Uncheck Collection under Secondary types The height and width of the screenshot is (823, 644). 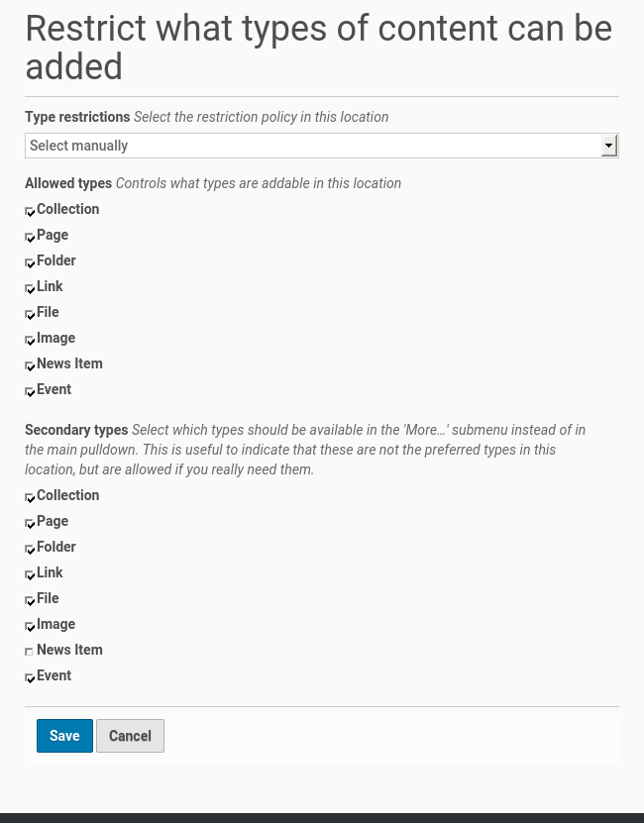[x=30, y=497]
